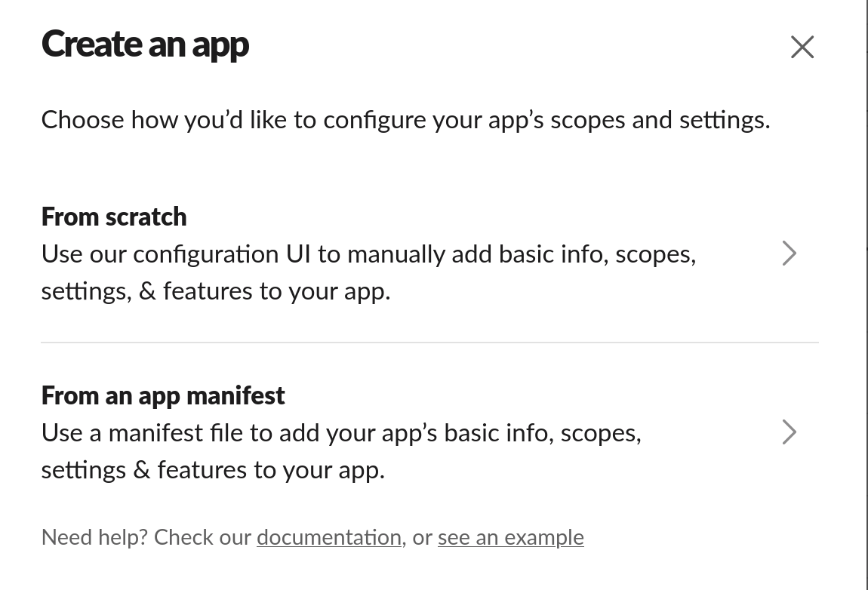Click 'settings, & features to your app.' line
Image resolution: width=868 pixels, height=590 pixels.
(x=216, y=291)
